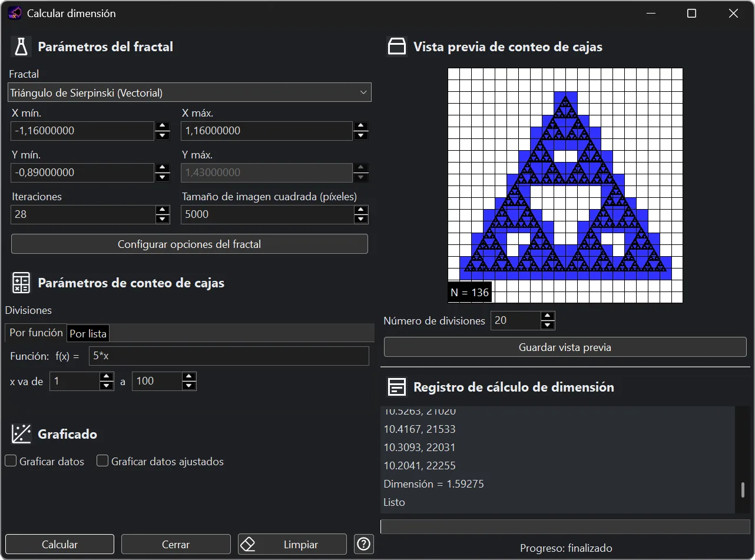Decrease the Y mín. value with down arrow
This screenshot has width=755, height=560.
pos(163,177)
